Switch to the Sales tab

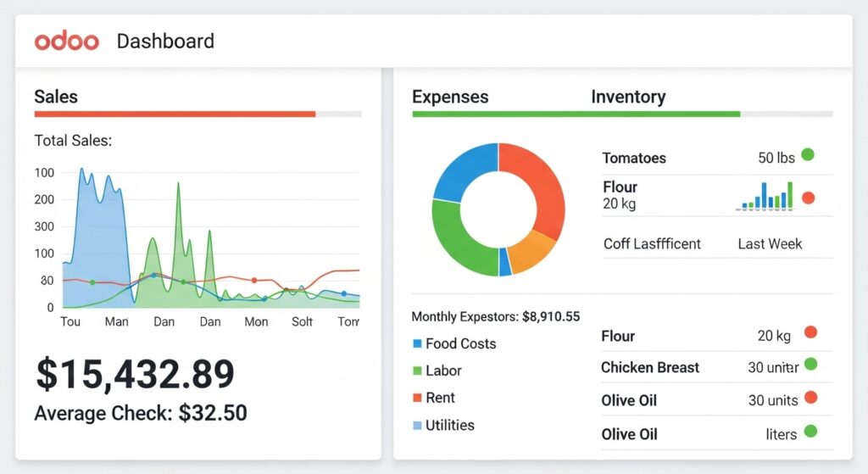56,97
